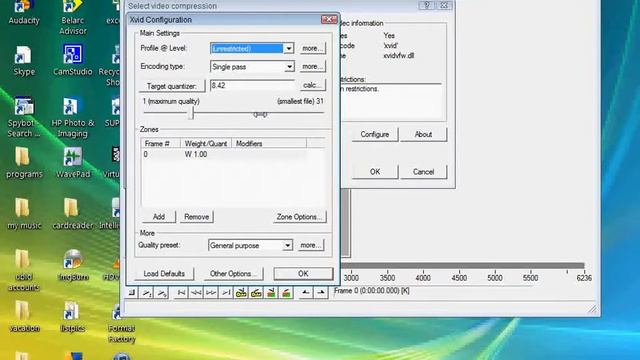Click timeline at frame 4000 mark
The image size is (640, 360).
tap(423, 278)
